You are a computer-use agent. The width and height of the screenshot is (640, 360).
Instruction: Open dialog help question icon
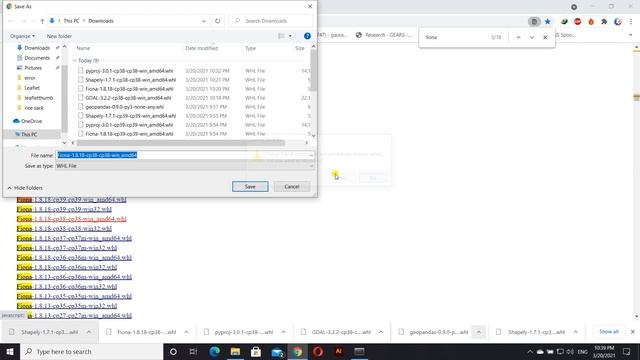click(307, 36)
